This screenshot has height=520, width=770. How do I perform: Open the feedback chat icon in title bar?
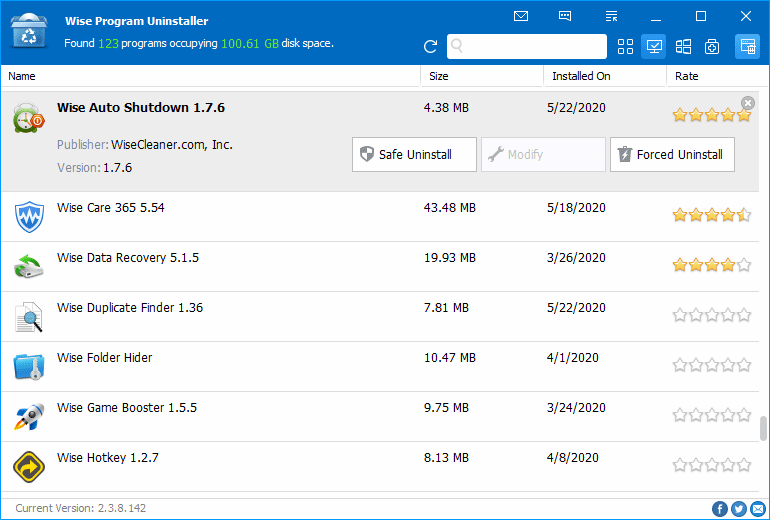pyautogui.click(x=565, y=16)
